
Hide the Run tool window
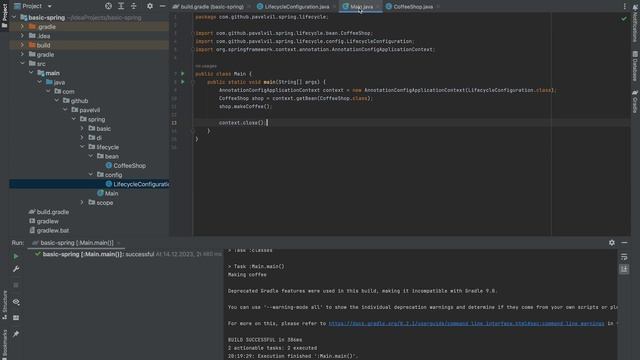click(624, 242)
